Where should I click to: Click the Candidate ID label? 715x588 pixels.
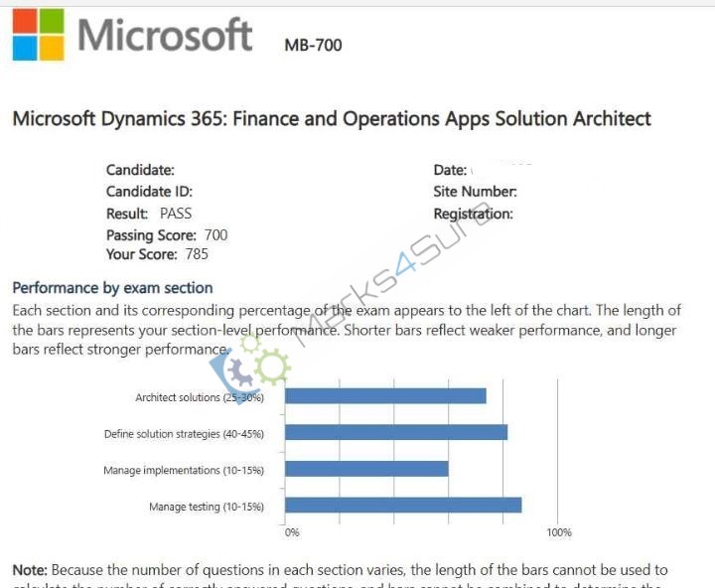click(149, 192)
